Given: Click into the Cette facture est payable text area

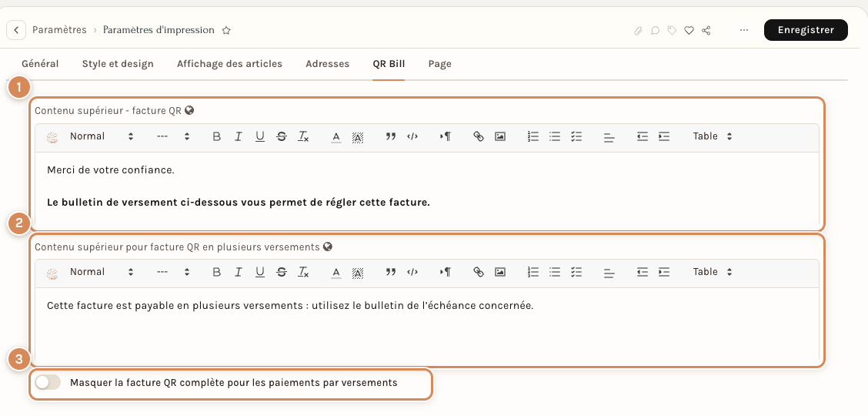Looking at the screenshot, I should 427,324.
